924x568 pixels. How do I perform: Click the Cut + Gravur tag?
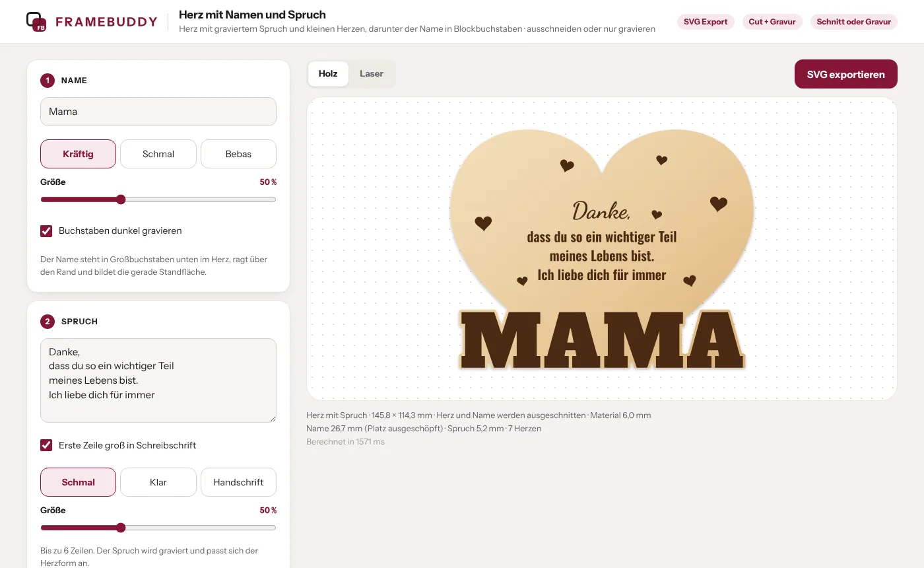772,22
